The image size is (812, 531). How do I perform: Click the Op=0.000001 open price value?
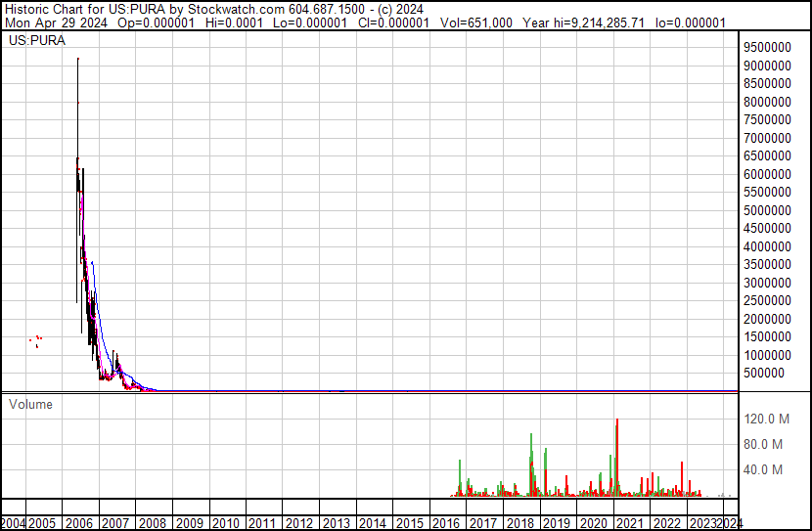(x=156, y=22)
